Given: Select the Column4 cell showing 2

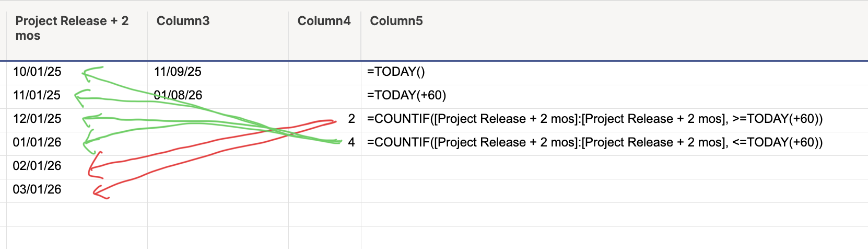Looking at the screenshot, I should (351, 119).
